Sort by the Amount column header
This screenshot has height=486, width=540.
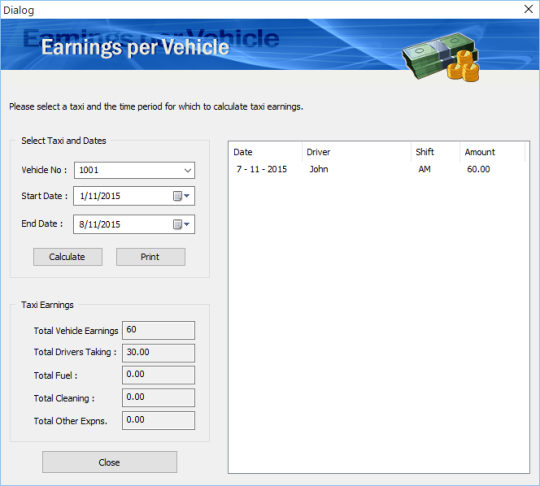(x=492, y=152)
